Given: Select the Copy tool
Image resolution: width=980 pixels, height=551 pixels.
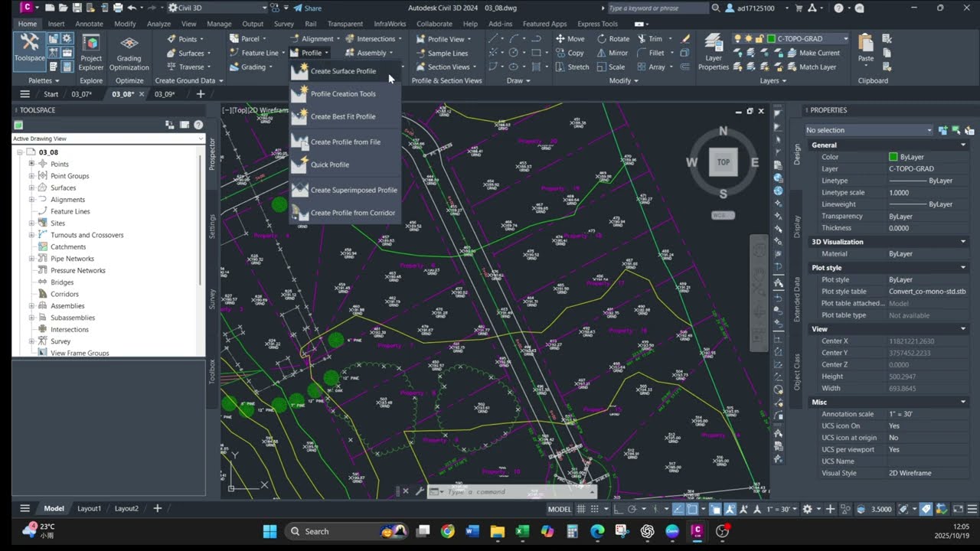Looking at the screenshot, I should click(x=570, y=53).
